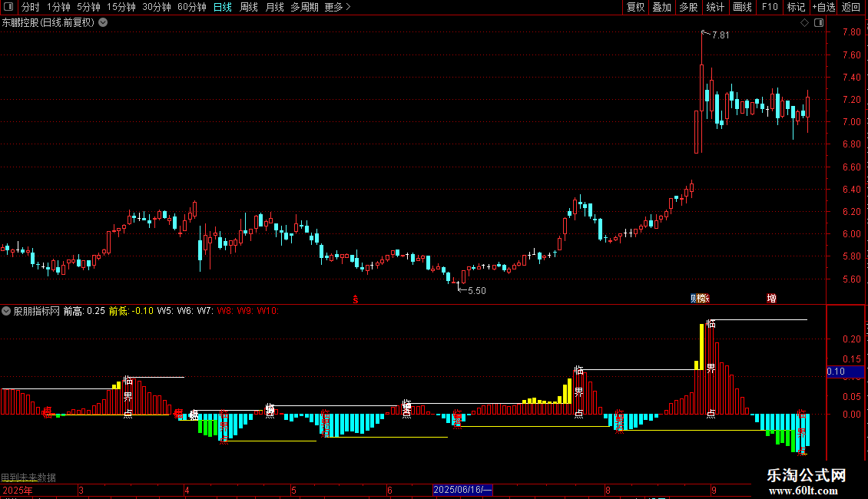Click the 5.50 low price label
This screenshot has height=499, width=868.
point(476,291)
